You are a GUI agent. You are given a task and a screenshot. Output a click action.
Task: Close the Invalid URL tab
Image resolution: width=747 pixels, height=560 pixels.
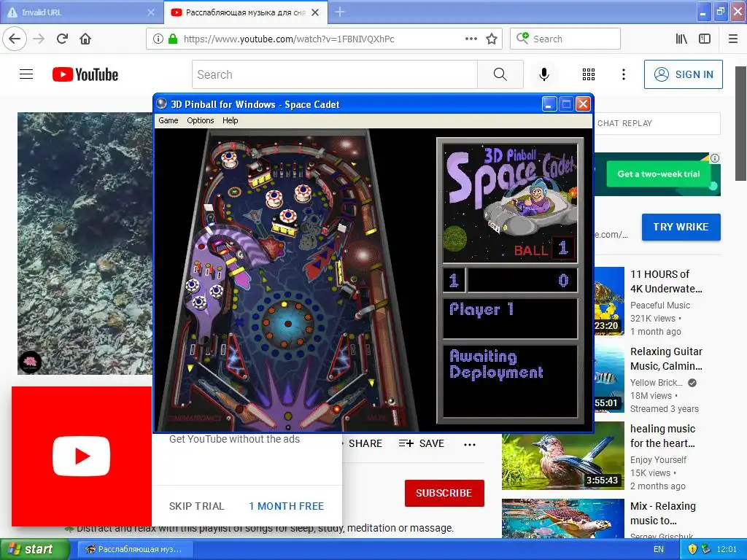coord(151,12)
